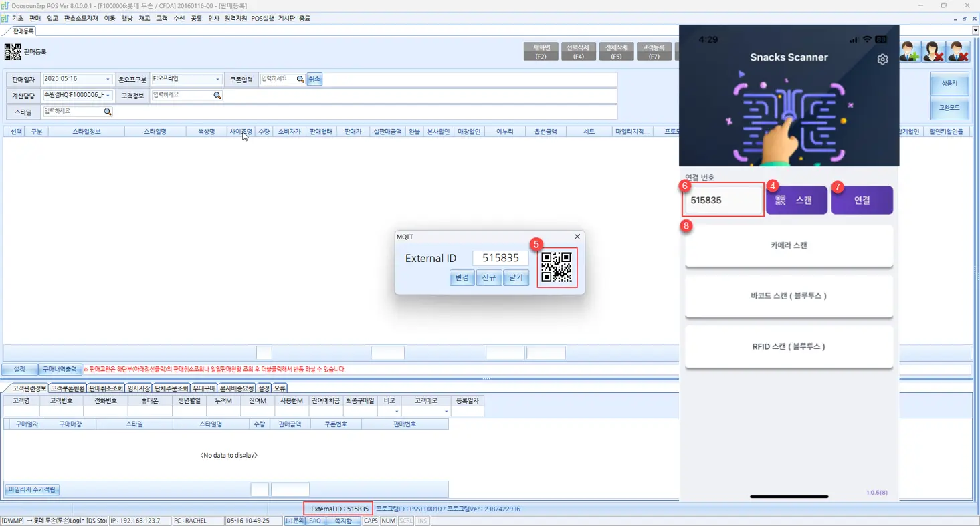Open the 온오프구분 dropdown showing F:오프라인
This screenshot has height=526, width=980.
coord(217,79)
